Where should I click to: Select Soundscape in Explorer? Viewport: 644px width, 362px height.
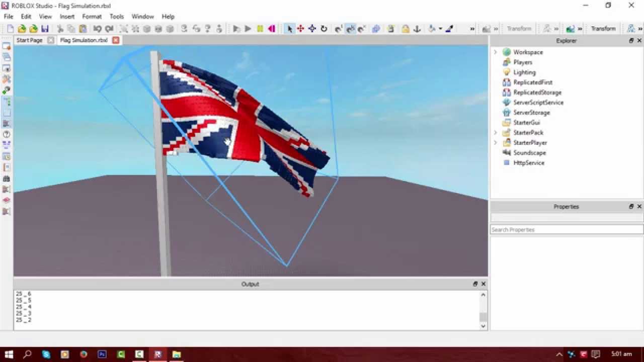pos(529,153)
